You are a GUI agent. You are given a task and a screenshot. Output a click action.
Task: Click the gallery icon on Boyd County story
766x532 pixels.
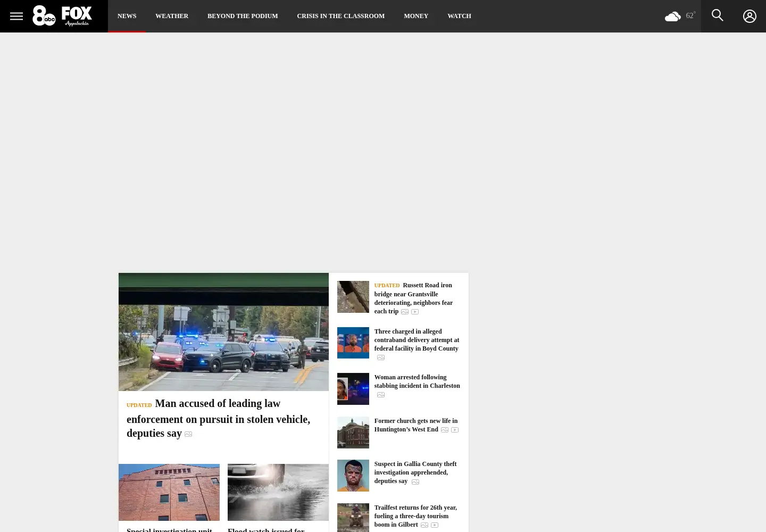tap(381, 358)
